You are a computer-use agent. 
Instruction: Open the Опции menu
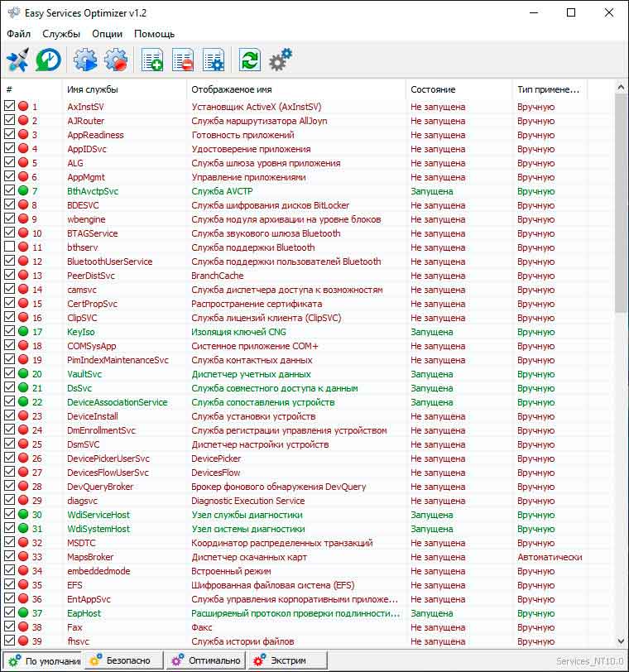pos(107,34)
